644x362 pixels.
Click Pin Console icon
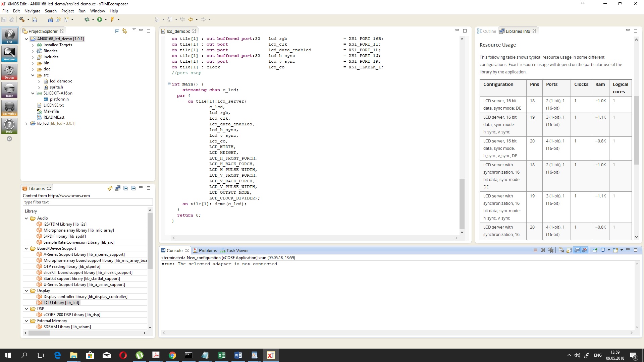(595, 250)
